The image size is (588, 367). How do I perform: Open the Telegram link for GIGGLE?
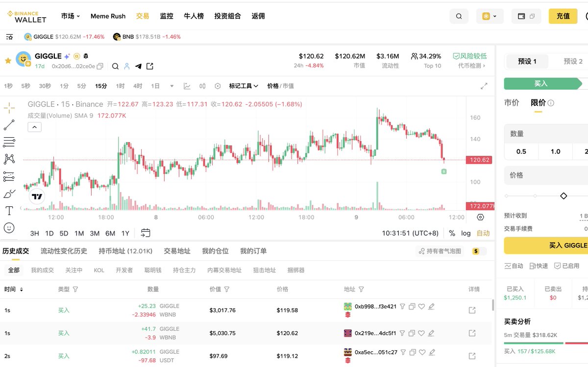pyautogui.click(x=138, y=66)
